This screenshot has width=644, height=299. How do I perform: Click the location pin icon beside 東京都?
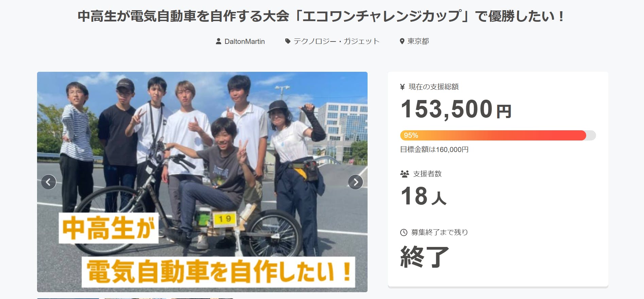point(402,41)
